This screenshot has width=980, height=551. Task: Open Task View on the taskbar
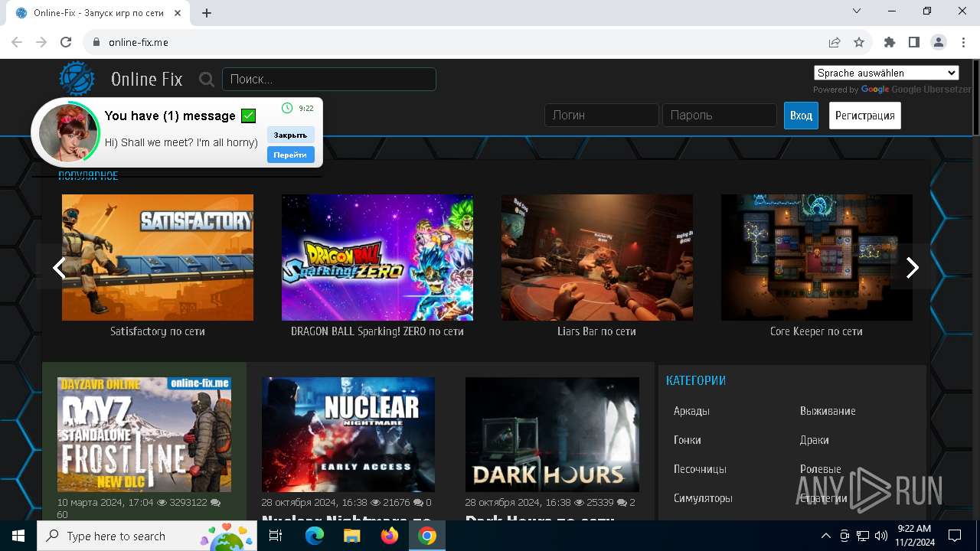tap(276, 536)
